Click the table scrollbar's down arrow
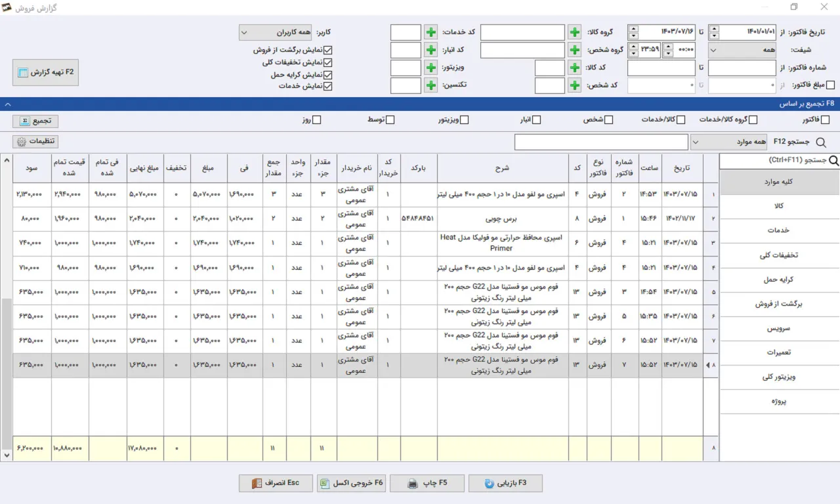Screen dimensions: 840x504 [7, 455]
